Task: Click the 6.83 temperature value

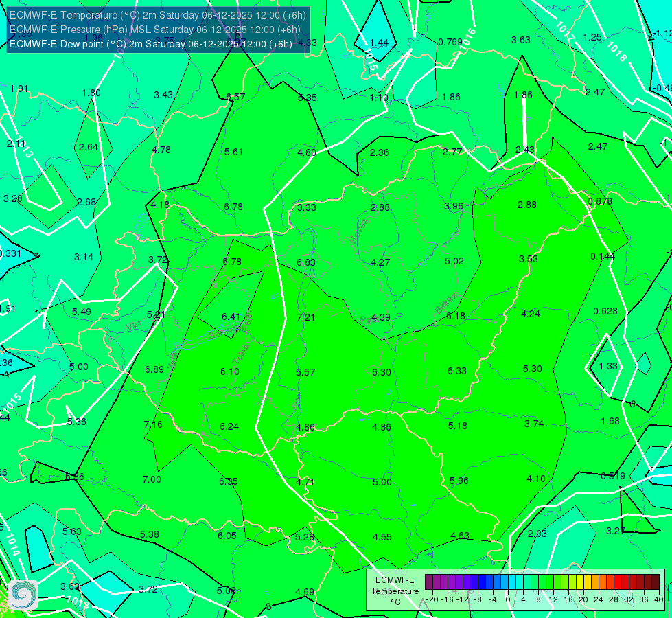Action: pyautogui.click(x=306, y=262)
